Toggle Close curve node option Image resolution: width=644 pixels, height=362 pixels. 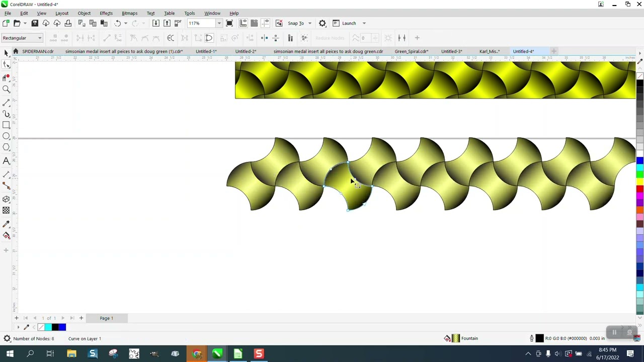(x=209, y=38)
